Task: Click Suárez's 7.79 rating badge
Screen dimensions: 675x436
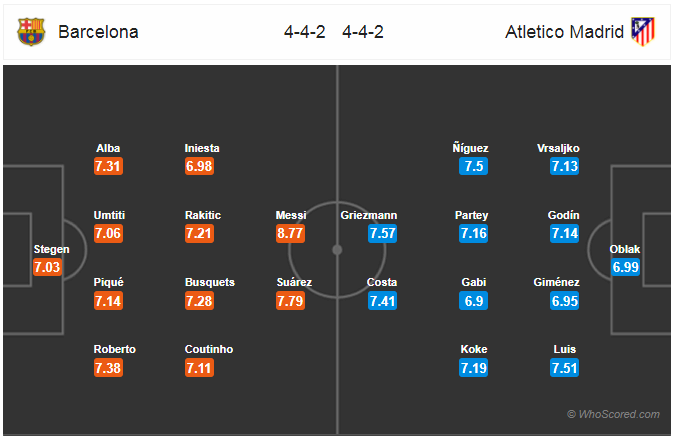Action: click(291, 301)
